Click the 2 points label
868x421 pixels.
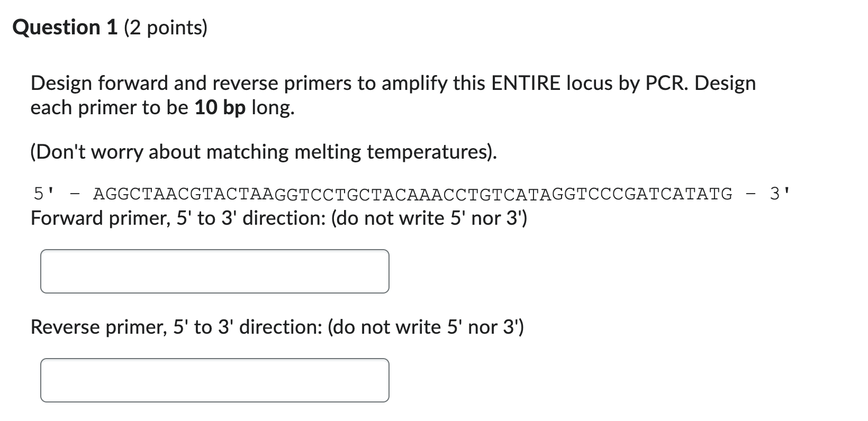click(165, 28)
